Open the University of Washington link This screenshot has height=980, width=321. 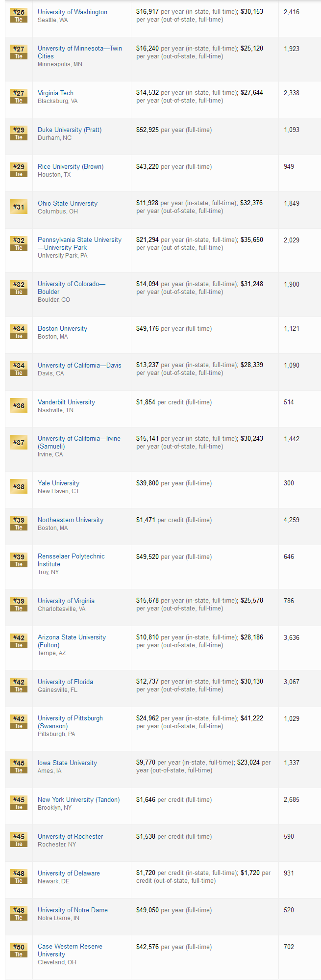coord(72,12)
